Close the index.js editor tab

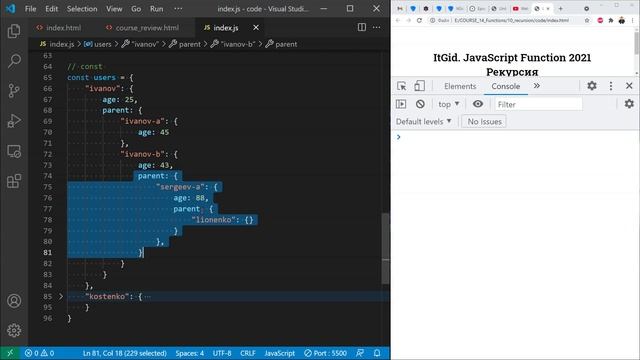point(256,27)
